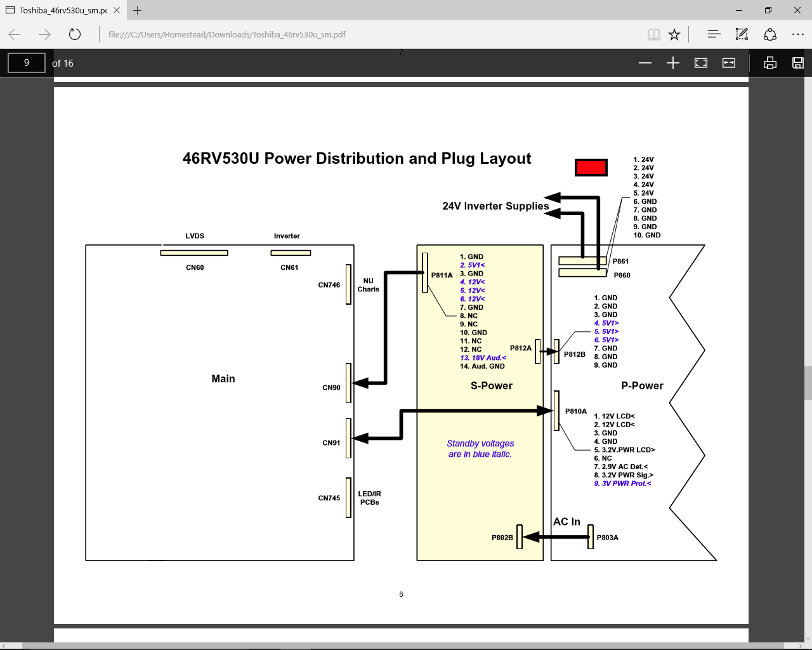Click the vertical scrollbar thumb
Image resolution: width=812 pixels, height=650 pixels.
[x=808, y=383]
